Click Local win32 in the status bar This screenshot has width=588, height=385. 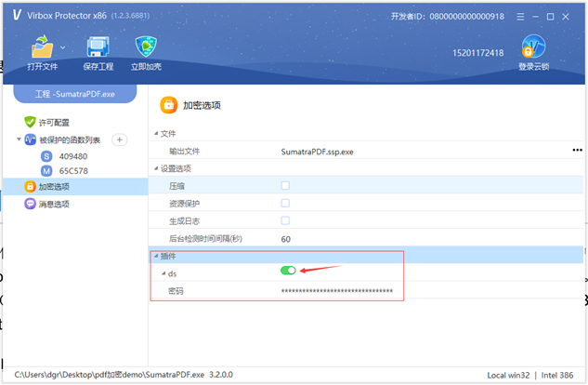pyautogui.click(x=508, y=376)
